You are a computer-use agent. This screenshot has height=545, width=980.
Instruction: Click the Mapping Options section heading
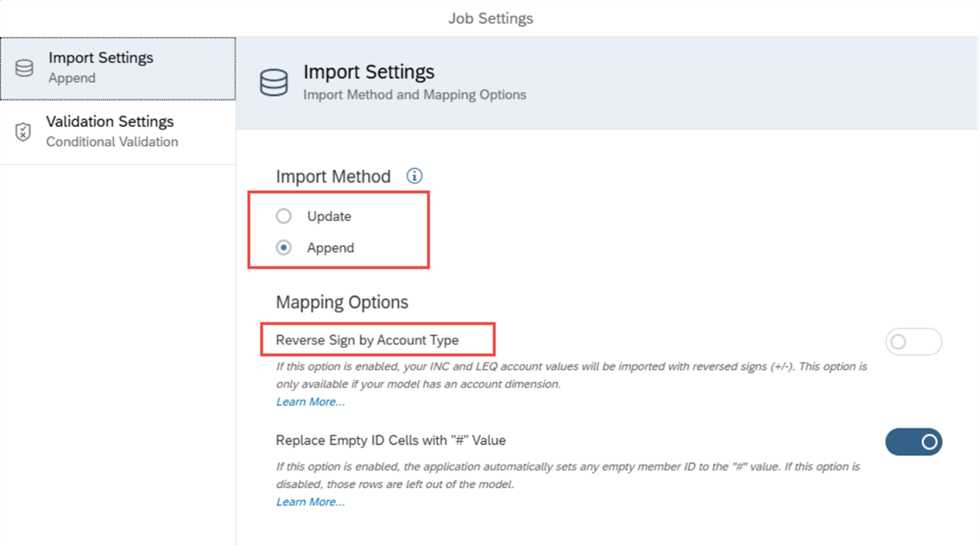click(x=342, y=302)
